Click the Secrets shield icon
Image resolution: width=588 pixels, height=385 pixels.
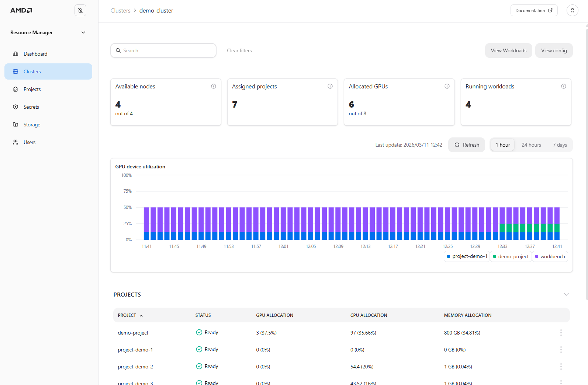coord(15,107)
